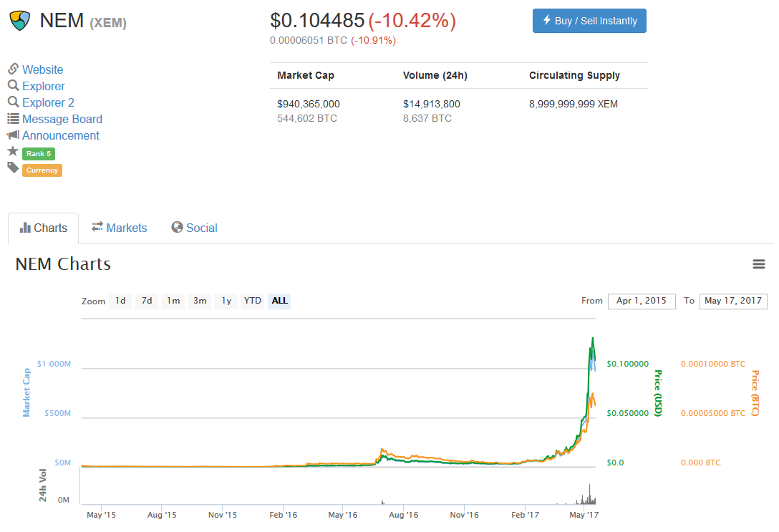
Task: Open the Website link
Action: click(x=43, y=69)
